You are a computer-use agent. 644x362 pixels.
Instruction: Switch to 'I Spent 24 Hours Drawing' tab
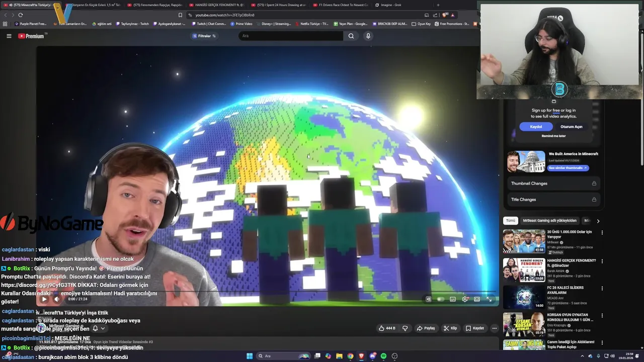pos(278,5)
